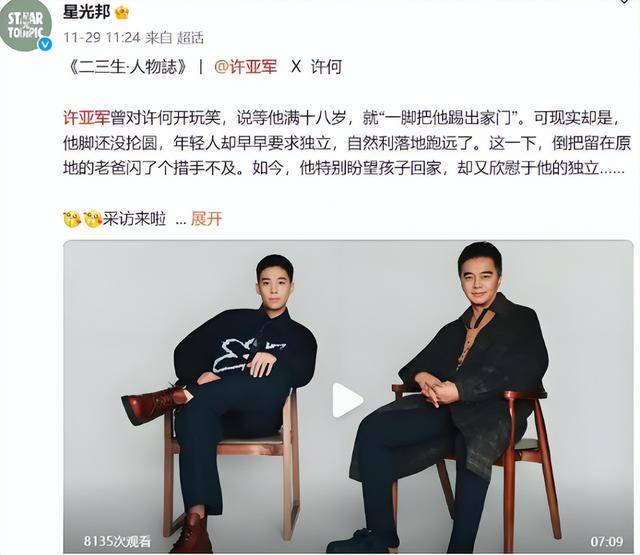Click the 11-29 11:24 post timestamp
The image size is (640, 555).
[x=102, y=38]
